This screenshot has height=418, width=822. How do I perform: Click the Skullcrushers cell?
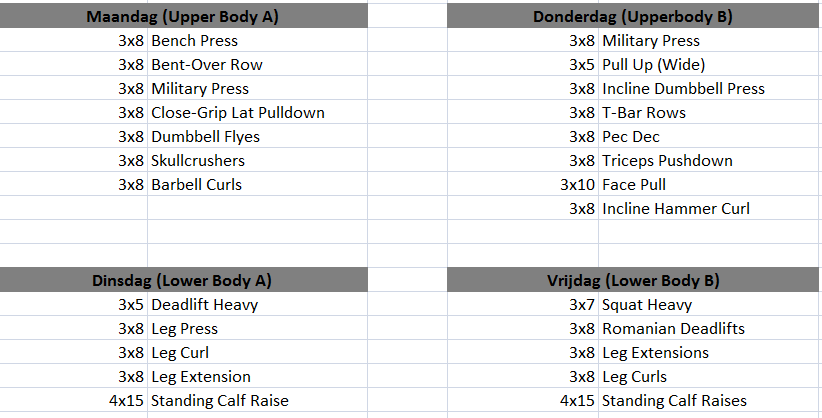(198, 161)
